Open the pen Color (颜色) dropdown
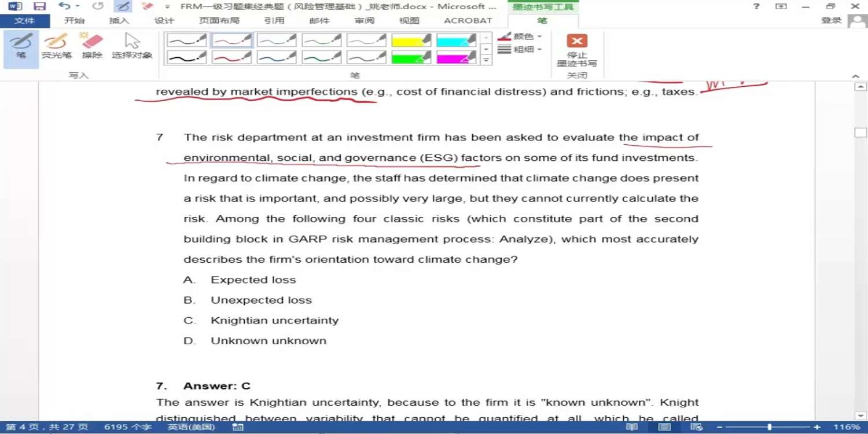This screenshot has width=868, height=434. click(520, 36)
